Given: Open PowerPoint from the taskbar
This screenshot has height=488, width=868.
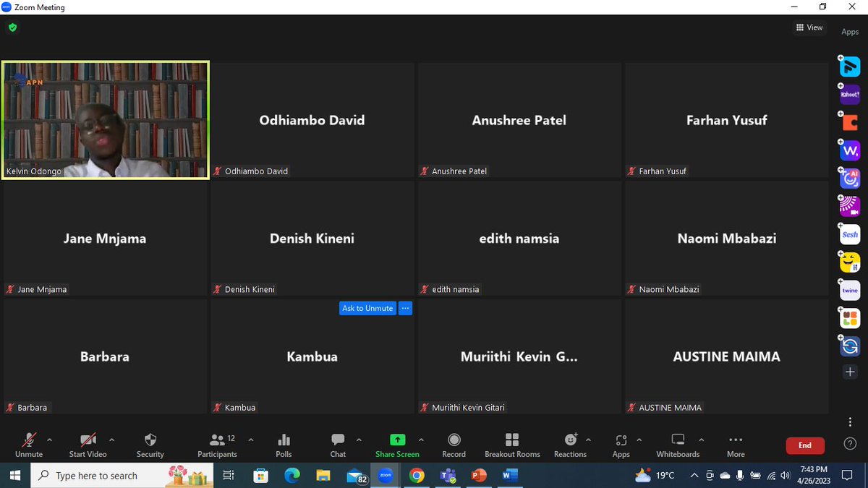Looking at the screenshot, I should tap(479, 476).
